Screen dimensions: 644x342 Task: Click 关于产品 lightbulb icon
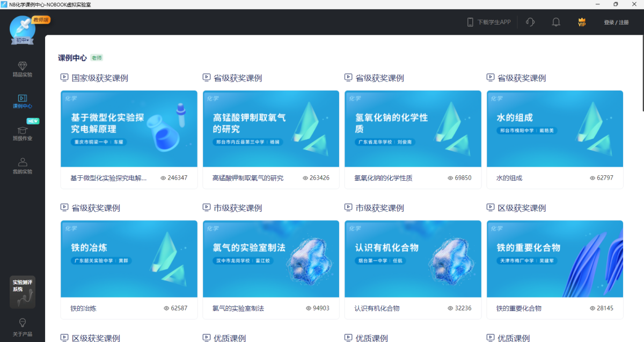[x=23, y=322]
